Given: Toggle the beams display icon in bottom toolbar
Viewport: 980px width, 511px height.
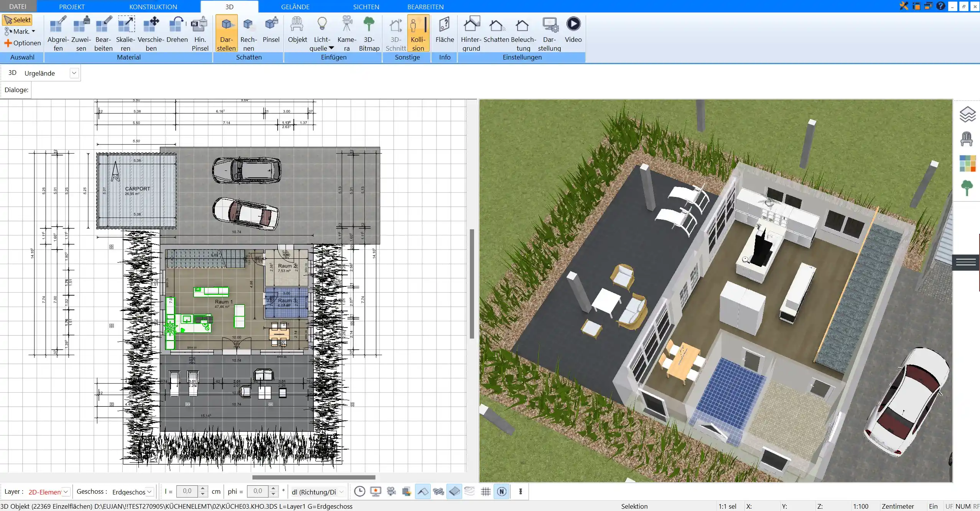Looking at the screenshot, I should tap(438, 491).
